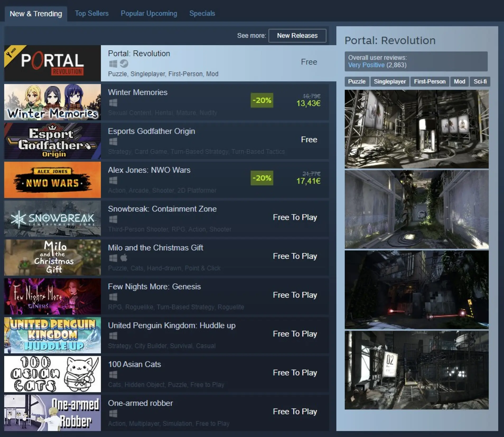Screen dimensions: 504x437
Task: Click the United Penguin Kingdom capsule image
Action: (53, 335)
